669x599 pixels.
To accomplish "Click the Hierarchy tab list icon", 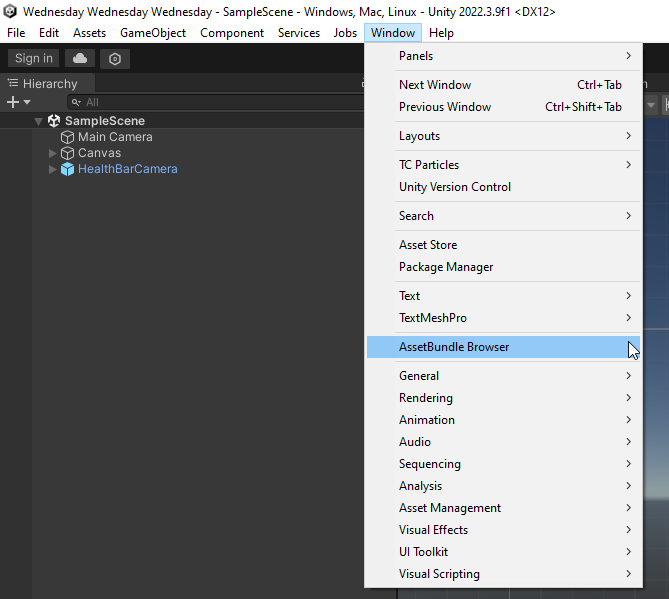I will click(13, 83).
